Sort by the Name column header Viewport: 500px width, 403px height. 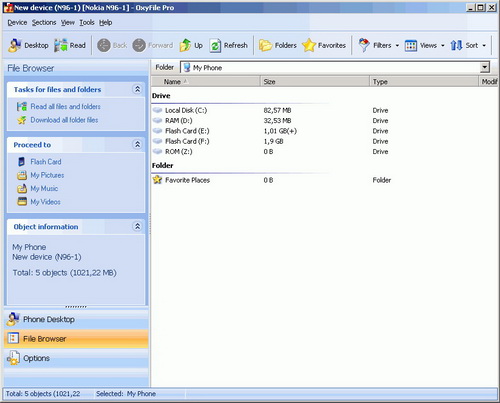click(206, 82)
